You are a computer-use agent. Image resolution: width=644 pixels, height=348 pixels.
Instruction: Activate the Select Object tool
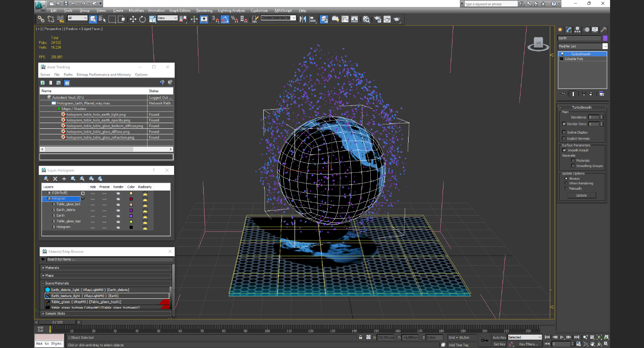[x=93, y=19]
